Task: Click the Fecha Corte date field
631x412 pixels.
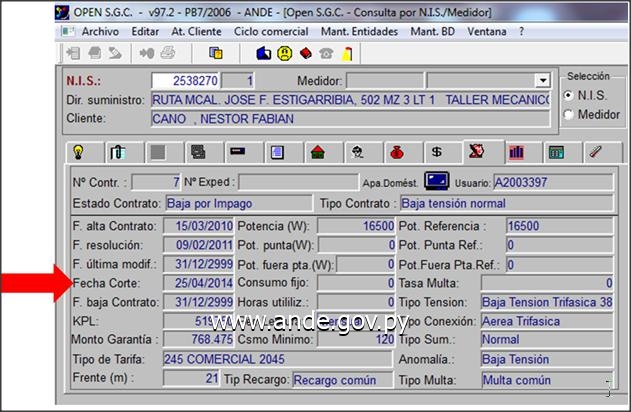Action: click(x=196, y=284)
